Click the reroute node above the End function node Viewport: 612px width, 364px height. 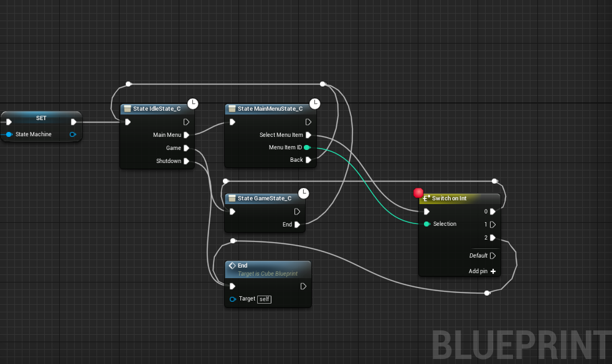point(233,241)
